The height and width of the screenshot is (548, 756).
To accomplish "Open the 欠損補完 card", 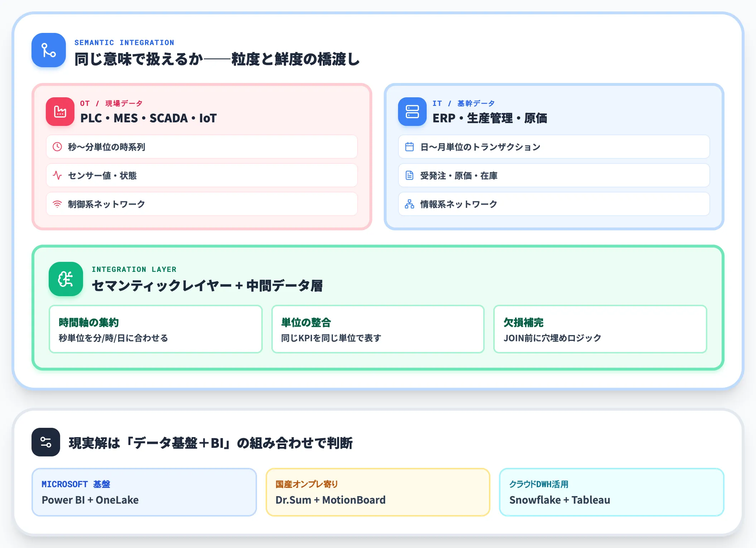I will (600, 329).
